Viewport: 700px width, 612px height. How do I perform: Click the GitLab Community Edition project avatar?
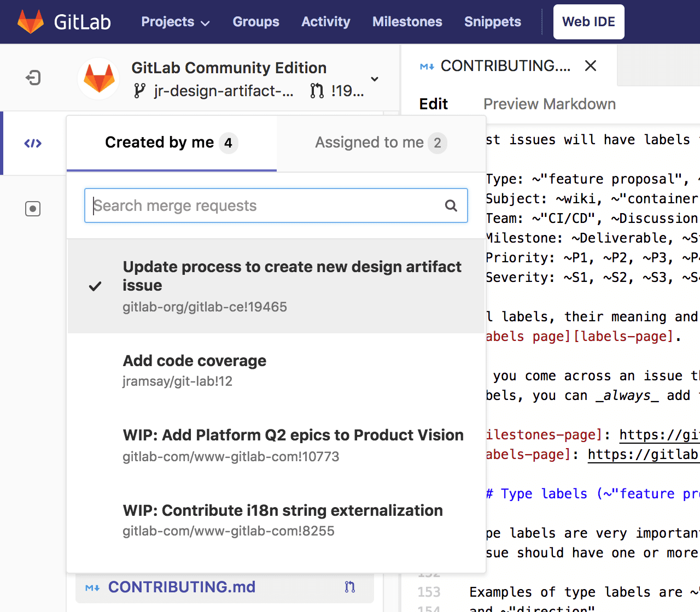coord(98,78)
